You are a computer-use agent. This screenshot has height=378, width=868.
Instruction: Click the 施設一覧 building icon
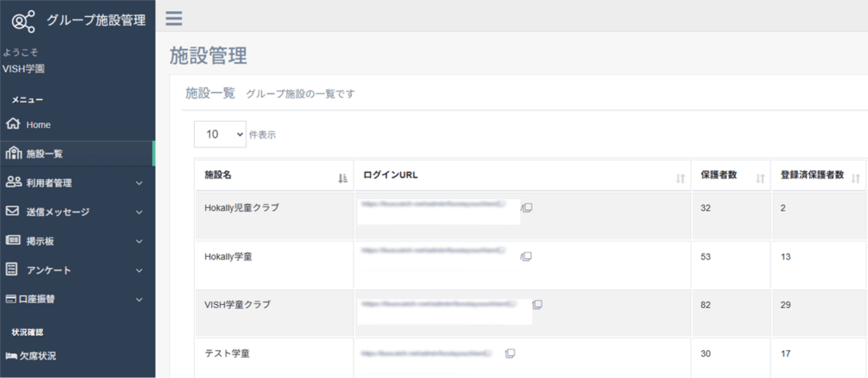tap(14, 153)
